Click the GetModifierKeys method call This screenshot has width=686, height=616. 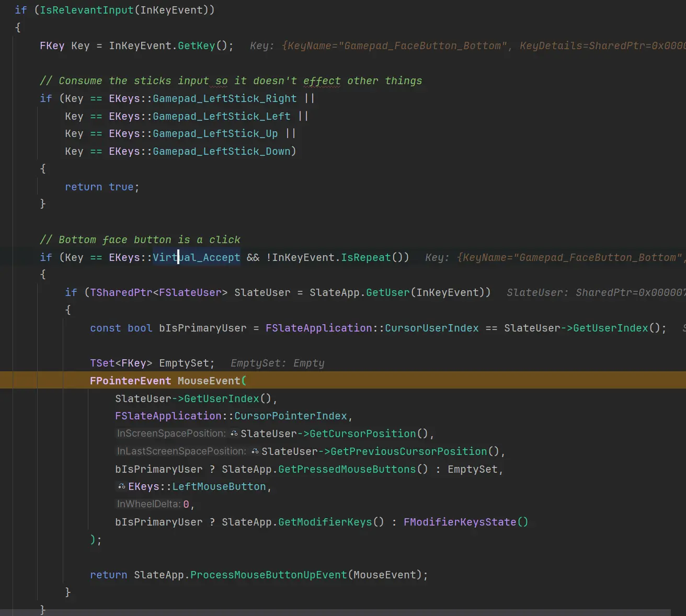point(325,522)
